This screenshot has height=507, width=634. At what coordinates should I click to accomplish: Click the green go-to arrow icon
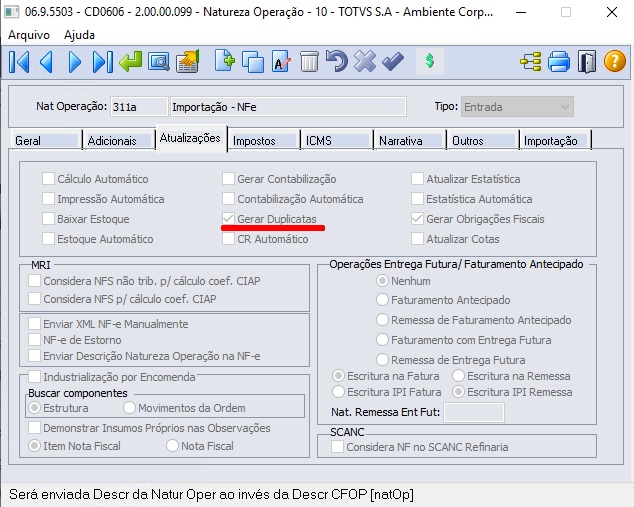click(x=131, y=62)
